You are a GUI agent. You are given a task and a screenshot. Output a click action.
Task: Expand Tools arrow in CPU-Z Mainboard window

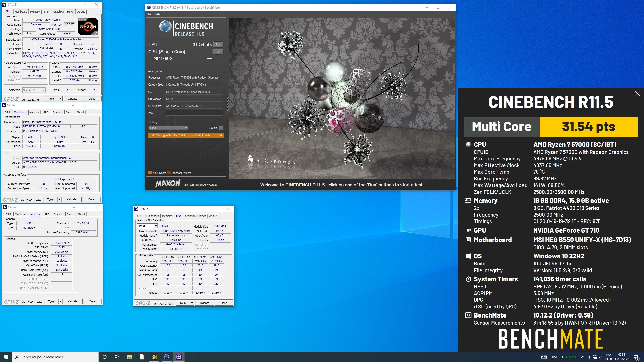[x=59, y=199]
